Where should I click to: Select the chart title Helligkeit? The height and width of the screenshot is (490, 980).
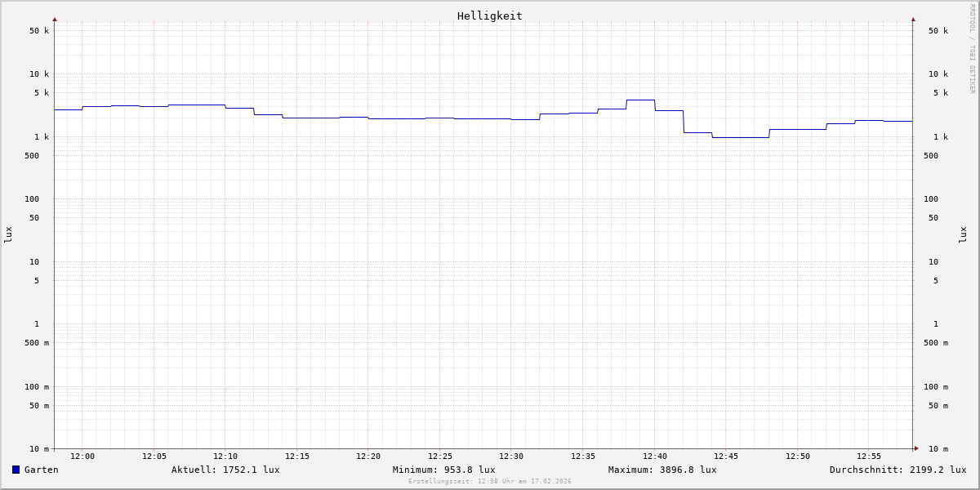pyautogui.click(x=490, y=16)
